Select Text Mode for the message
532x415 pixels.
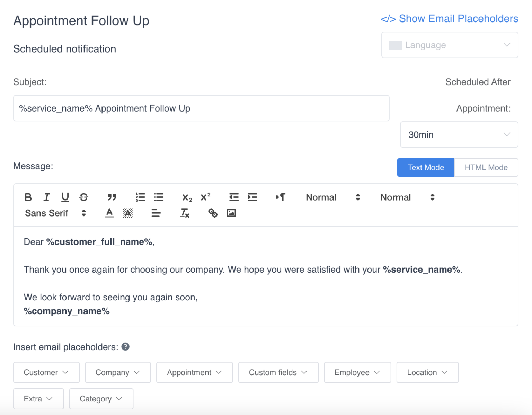coord(425,167)
